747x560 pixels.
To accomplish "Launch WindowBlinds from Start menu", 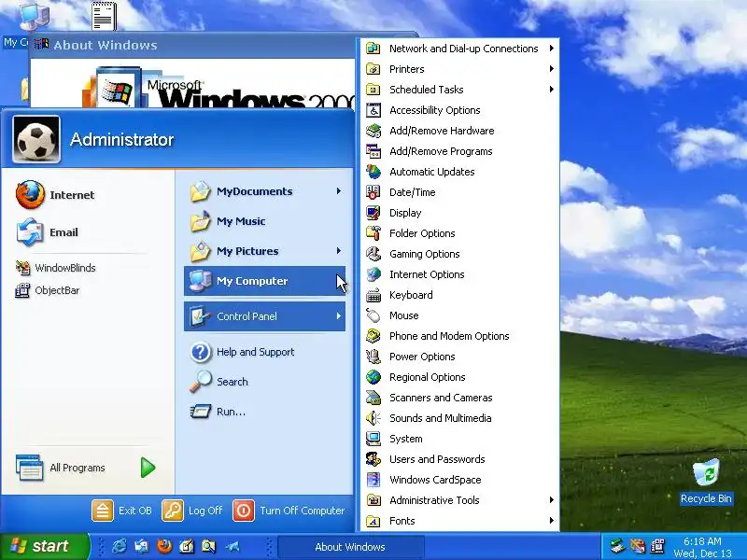I will click(55, 268).
